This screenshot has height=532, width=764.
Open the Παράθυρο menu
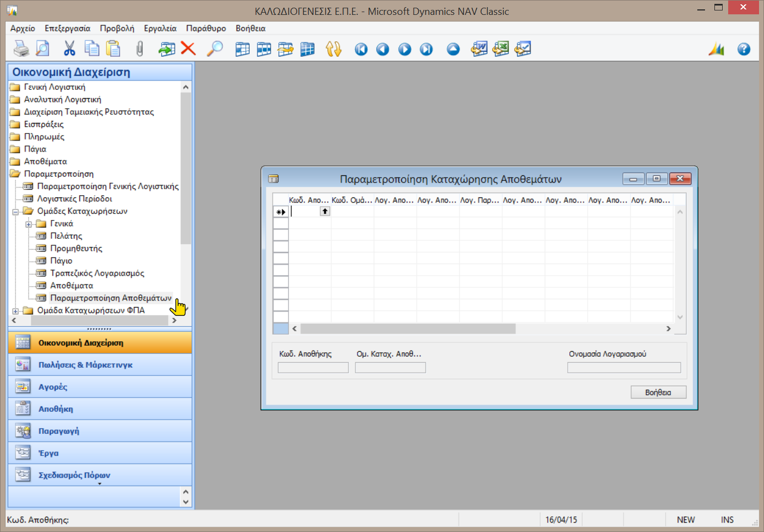[x=206, y=28]
